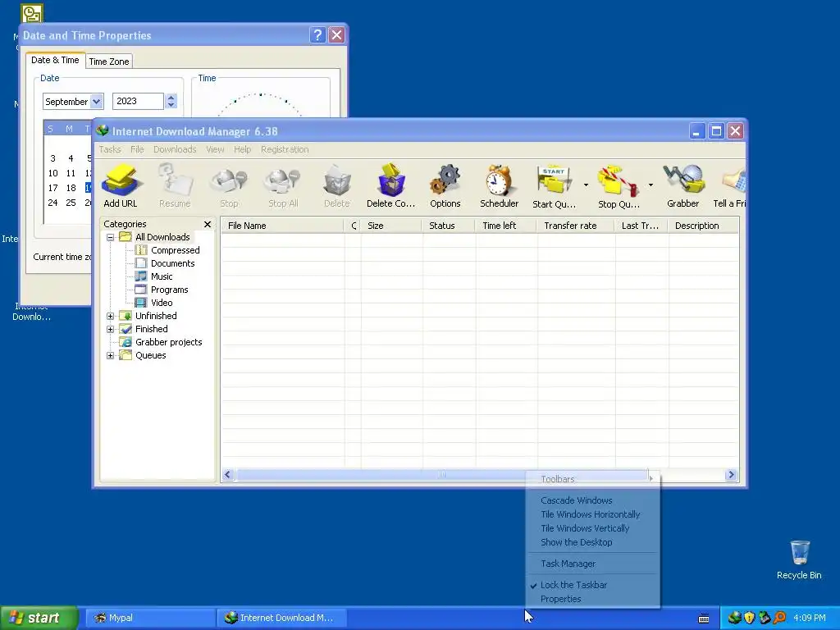840x630 pixels.
Task: Sort by the Description column header
Action: pyautogui.click(x=703, y=226)
